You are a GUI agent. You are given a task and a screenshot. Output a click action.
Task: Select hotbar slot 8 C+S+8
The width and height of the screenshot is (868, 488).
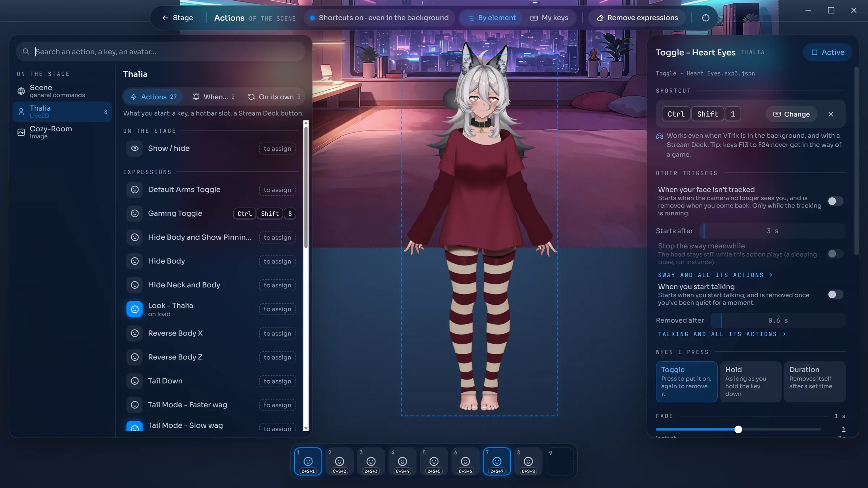(528, 461)
